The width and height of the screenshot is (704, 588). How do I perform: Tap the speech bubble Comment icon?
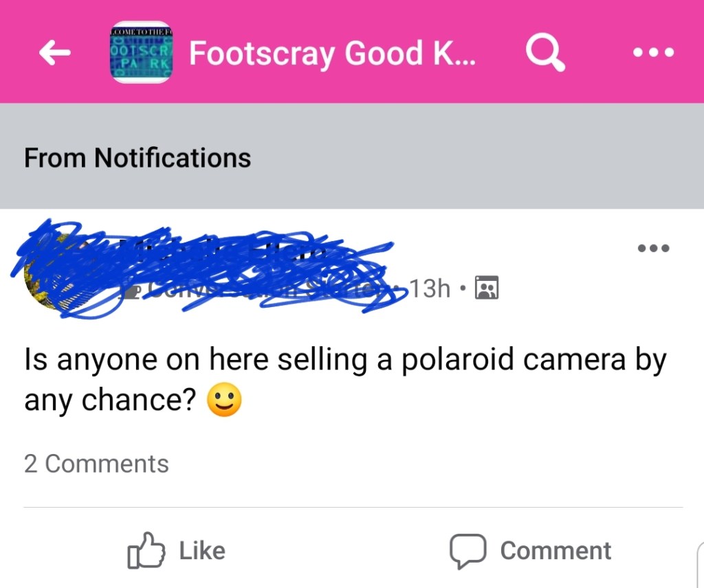[467, 550]
